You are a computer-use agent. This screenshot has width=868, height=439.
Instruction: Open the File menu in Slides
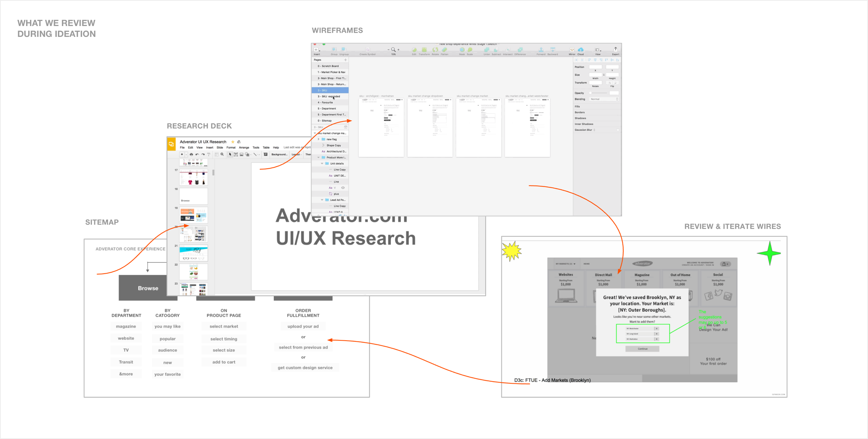coord(182,148)
